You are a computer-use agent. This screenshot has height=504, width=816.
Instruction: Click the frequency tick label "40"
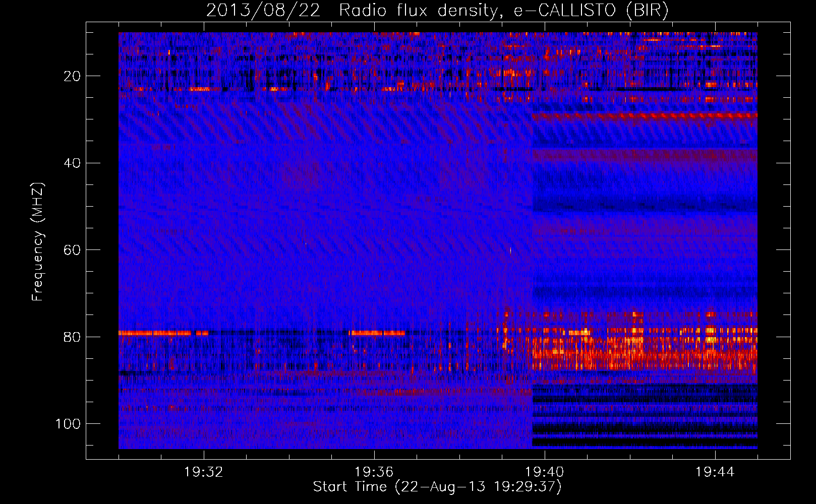coord(72,163)
